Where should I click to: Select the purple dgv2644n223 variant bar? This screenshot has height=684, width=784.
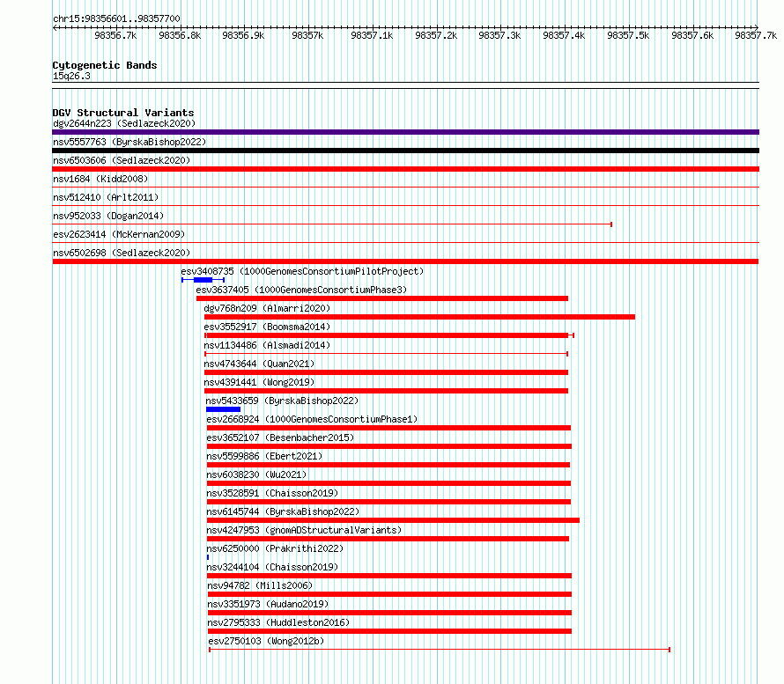coord(405,132)
